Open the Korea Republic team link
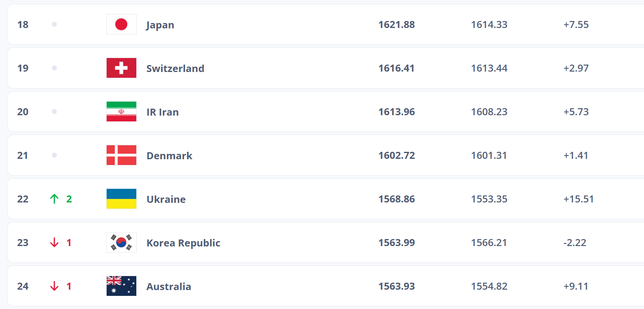This screenshot has width=644, height=309. [184, 243]
